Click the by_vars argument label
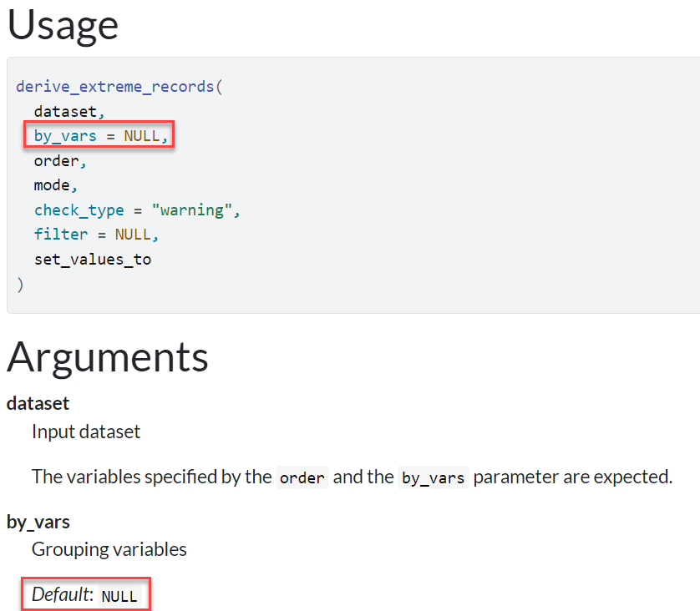700x611 pixels. [38, 521]
